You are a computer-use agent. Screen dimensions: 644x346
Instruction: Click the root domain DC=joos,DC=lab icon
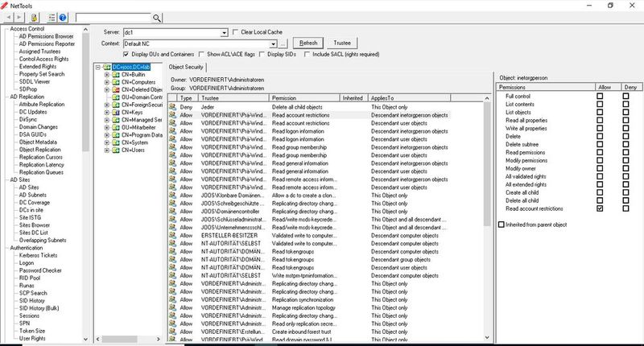[x=107, y=67]
